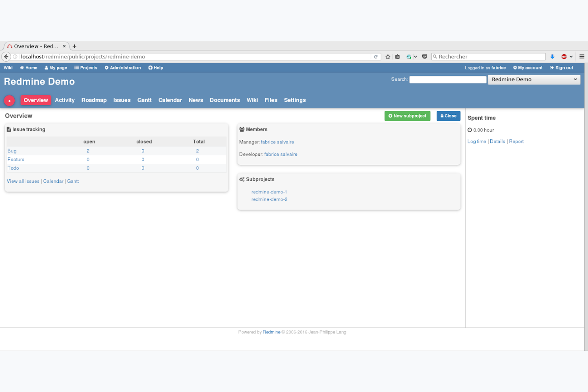Switch to the Activity tab
The width and height of the screenshot is (588, 392).
(64, 100)
